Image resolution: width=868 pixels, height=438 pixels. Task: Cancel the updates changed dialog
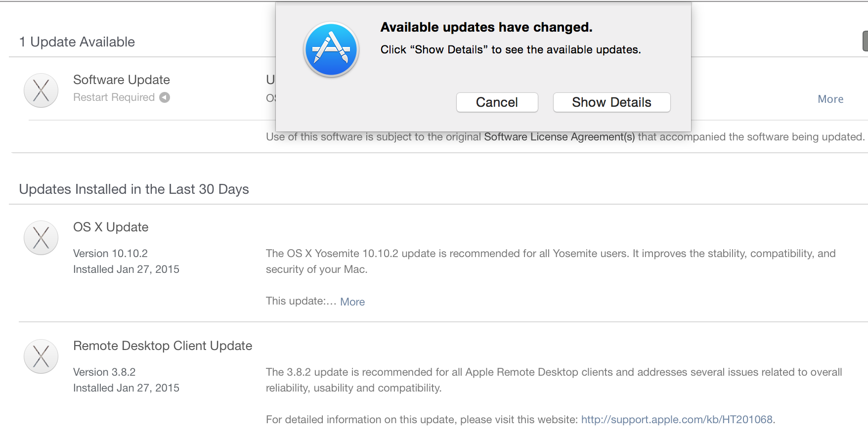(497, 102)
